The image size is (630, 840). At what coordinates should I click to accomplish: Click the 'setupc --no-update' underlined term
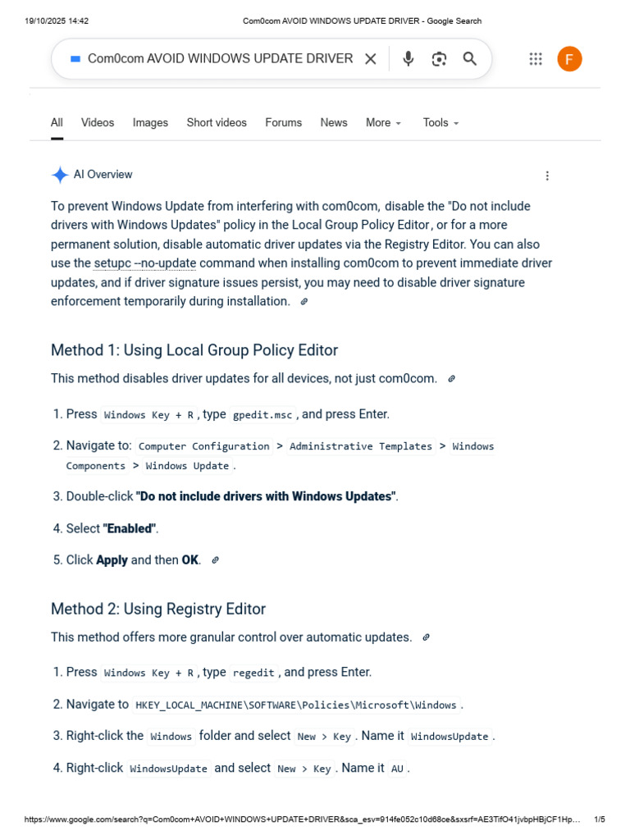click(x=144, y=263)
